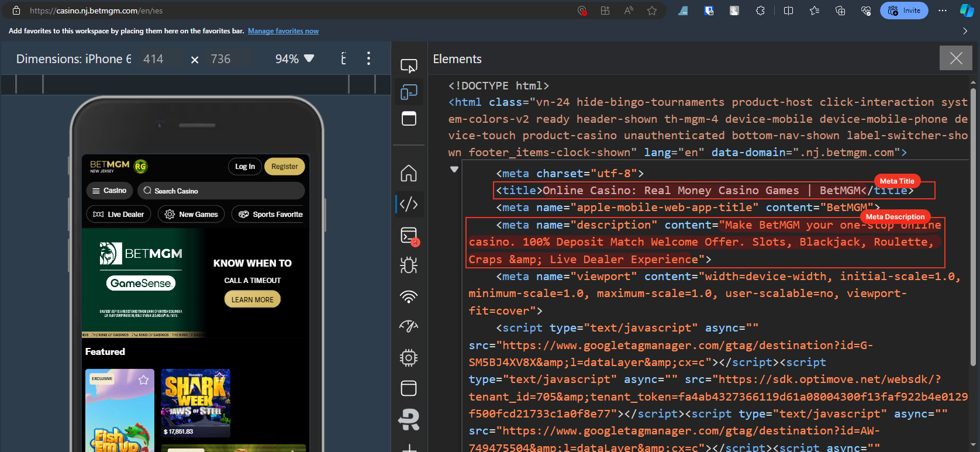Start Read aloud from address bar
This screenshot has width=980, height=452.
[x=629, y=11]
